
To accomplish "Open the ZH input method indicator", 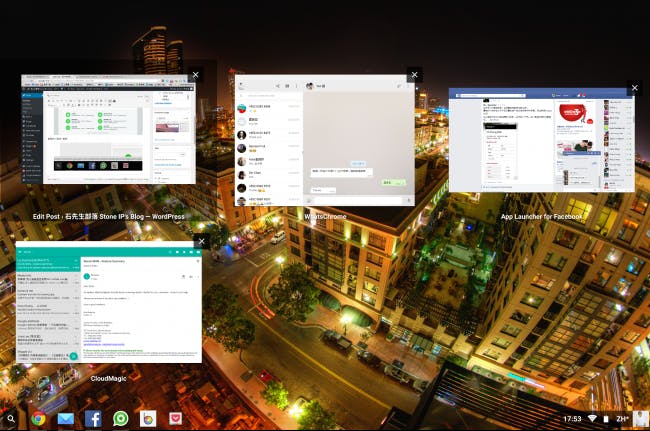I will click(x=622, y=419).
